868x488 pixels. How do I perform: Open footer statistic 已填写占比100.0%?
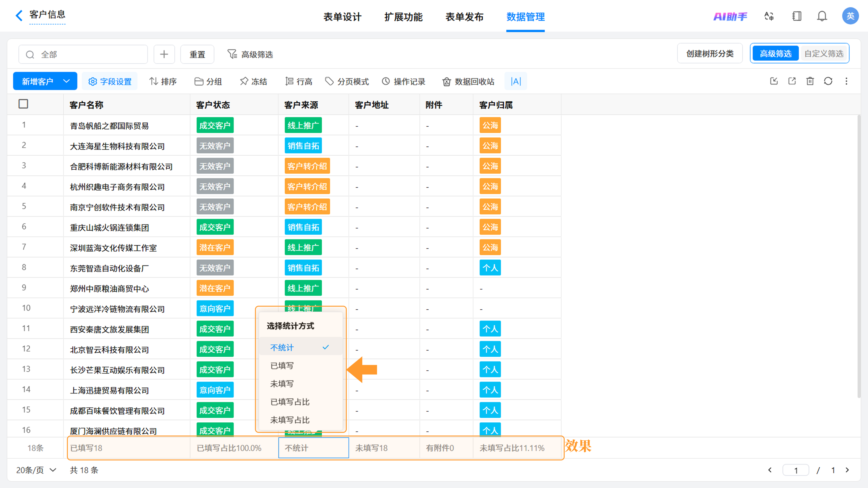click(234, 448)
